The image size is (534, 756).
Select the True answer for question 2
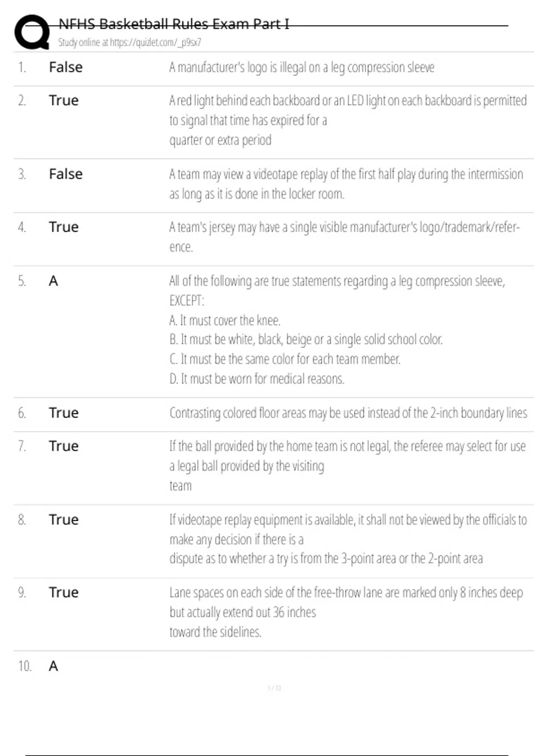[64, 101]
